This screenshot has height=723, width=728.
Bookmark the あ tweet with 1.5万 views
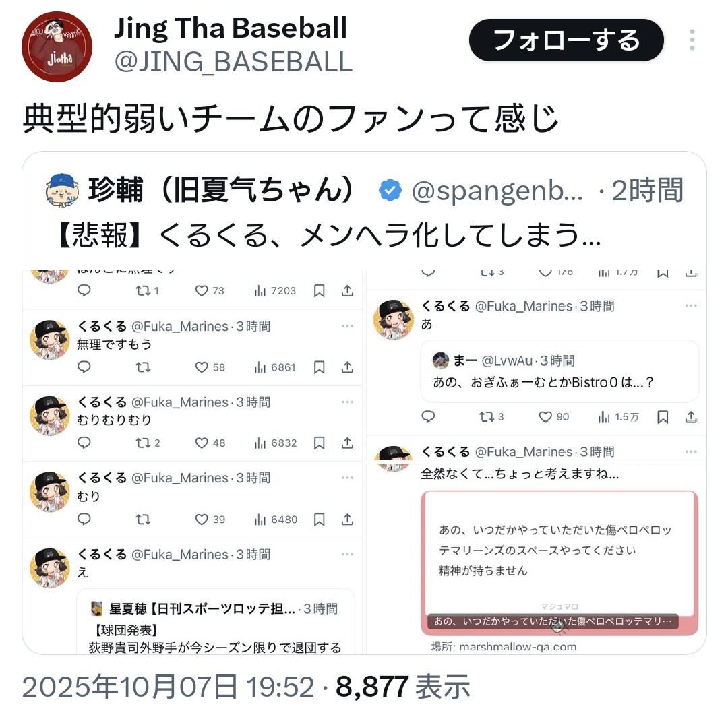(663, 417)
